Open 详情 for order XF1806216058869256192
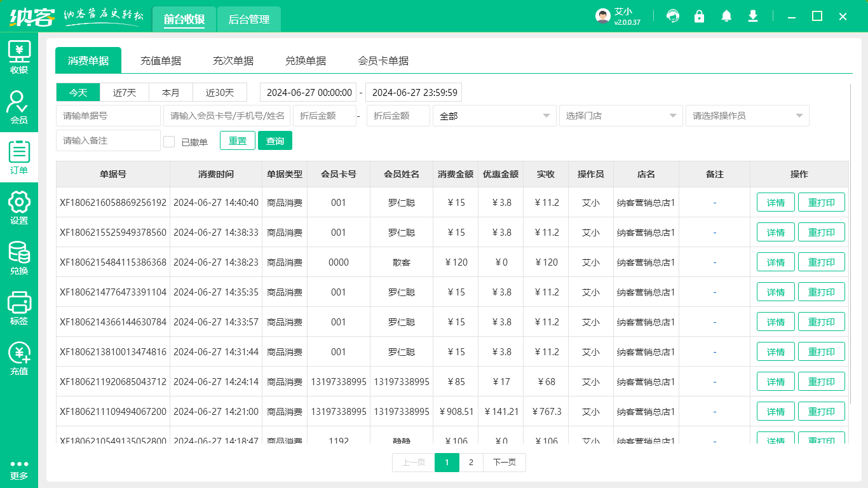868x488 pixels. [776, 203]
